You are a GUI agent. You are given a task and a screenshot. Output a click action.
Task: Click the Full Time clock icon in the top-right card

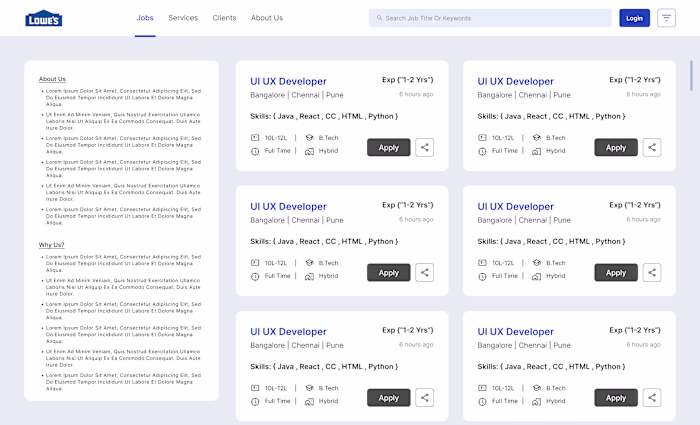pos(482,151)
